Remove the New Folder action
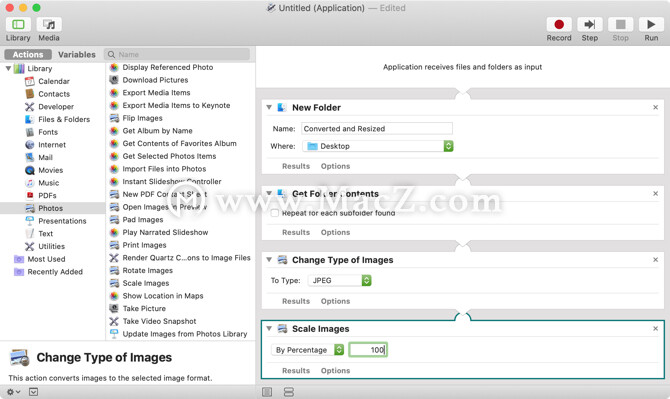 click(x=655, y=107)
